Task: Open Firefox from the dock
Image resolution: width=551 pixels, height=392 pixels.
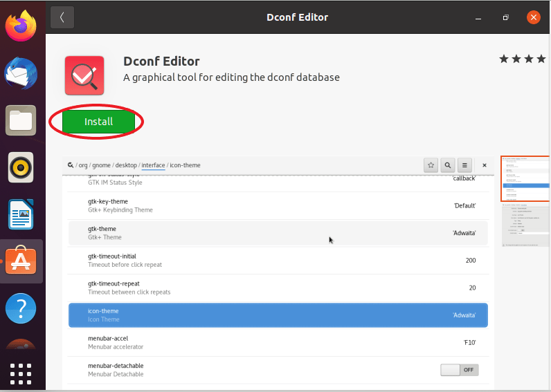Action: click(21, 26)
